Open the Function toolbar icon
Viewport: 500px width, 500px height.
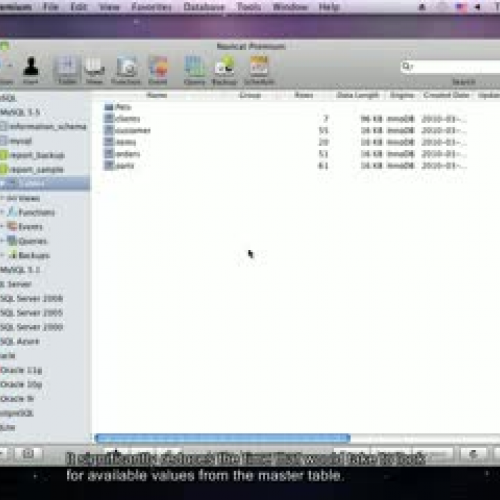126,67
